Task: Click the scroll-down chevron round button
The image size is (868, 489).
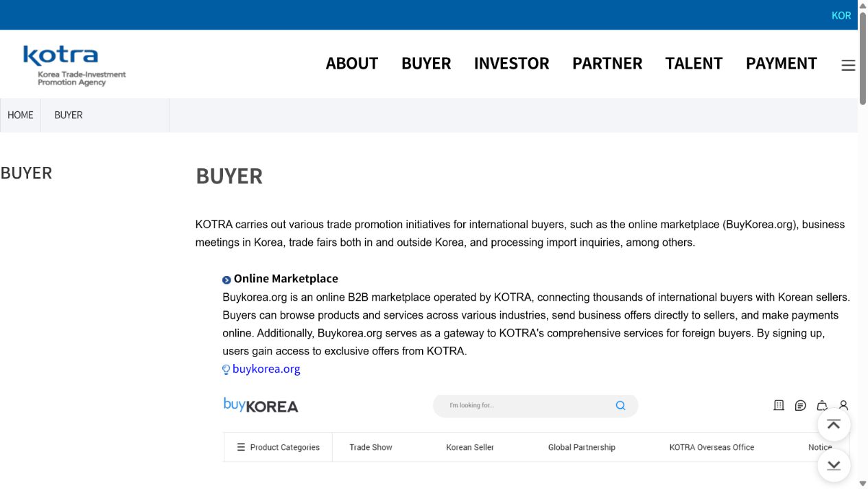Action: coord(834,466)
